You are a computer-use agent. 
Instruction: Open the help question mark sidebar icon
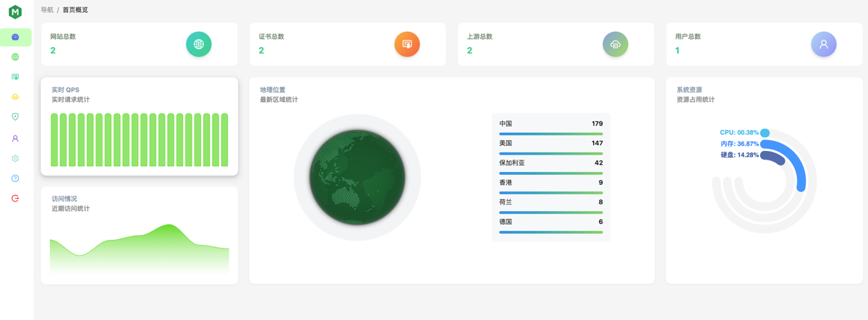click(x=15, y=178)
